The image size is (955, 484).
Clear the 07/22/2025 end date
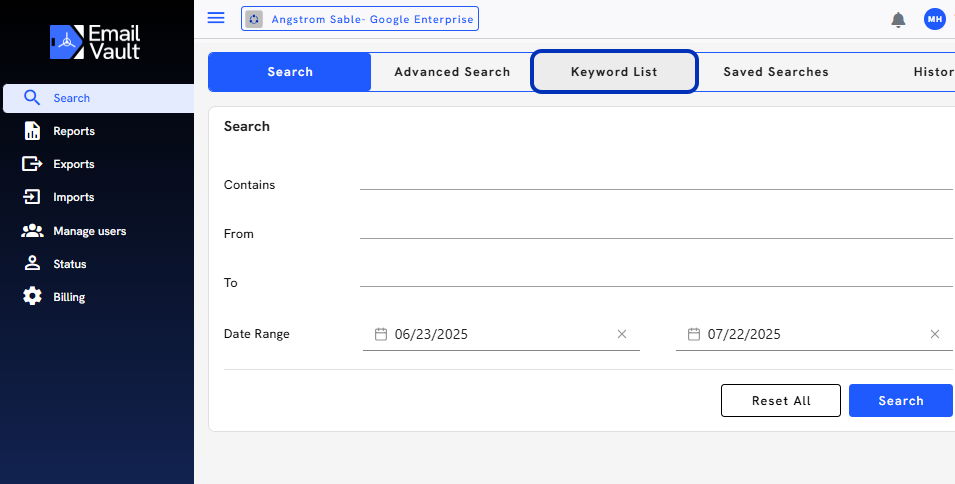coord(935,334)
